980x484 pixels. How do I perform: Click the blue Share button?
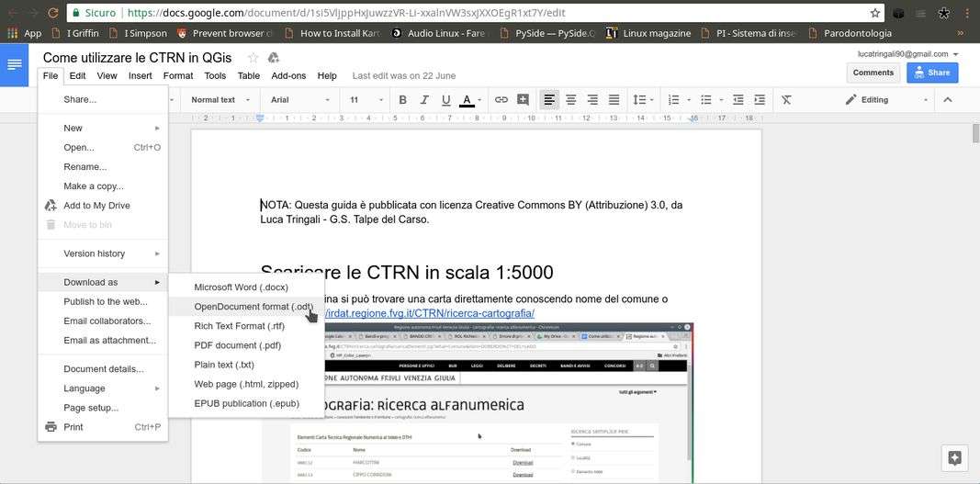tap(931, 73)
